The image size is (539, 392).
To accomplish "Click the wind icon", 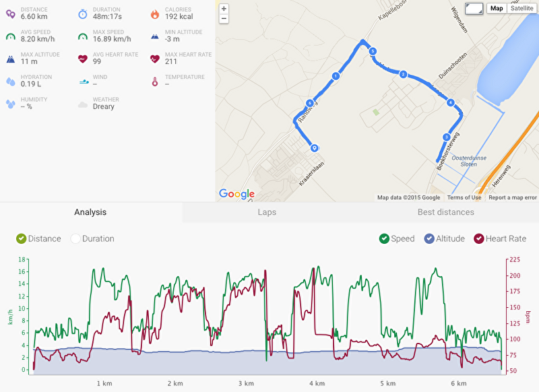I will [82, 81].
